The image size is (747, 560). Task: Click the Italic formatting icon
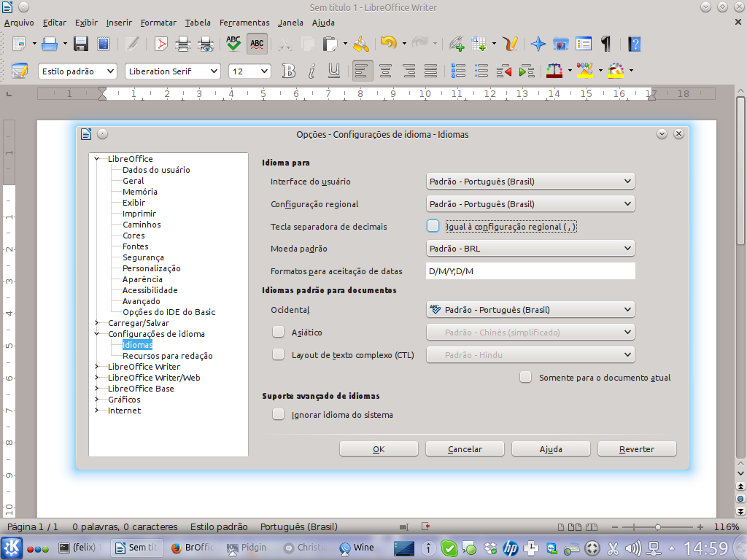tap(311, 71)
